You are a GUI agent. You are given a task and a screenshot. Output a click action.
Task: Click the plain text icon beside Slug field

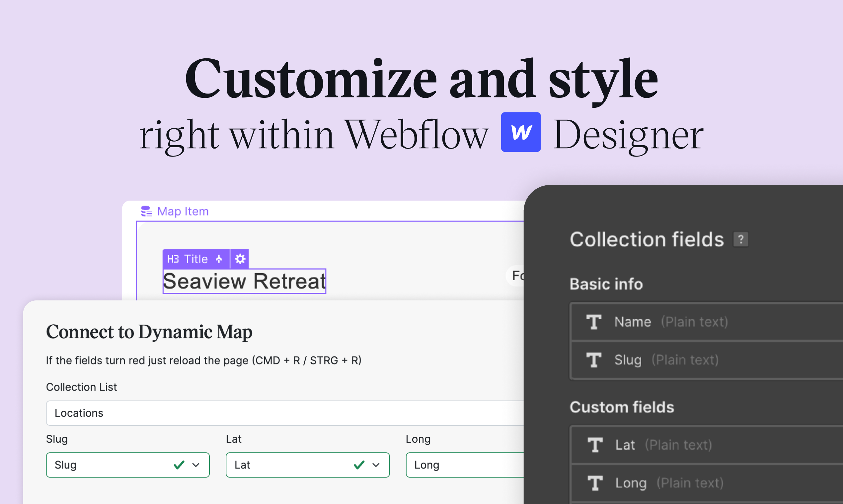pyautogui.click(x=593, y=360)
